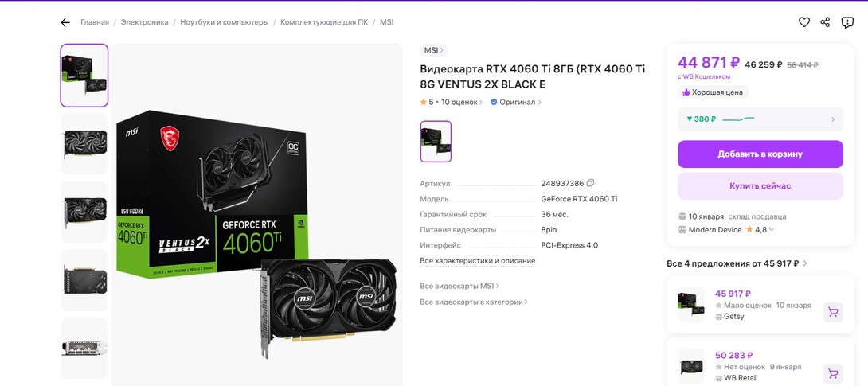Open Все характеристики и описание link
Image resolution: width=868 pixels, height=386 pixels.
click(477, 260)
